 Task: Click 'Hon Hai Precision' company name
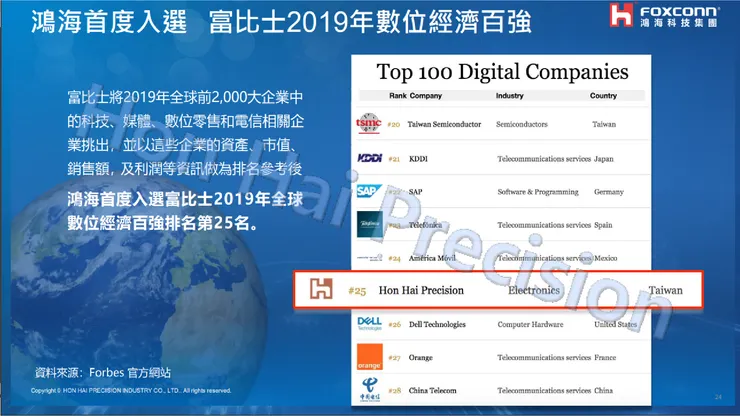[x=421, y=290]
